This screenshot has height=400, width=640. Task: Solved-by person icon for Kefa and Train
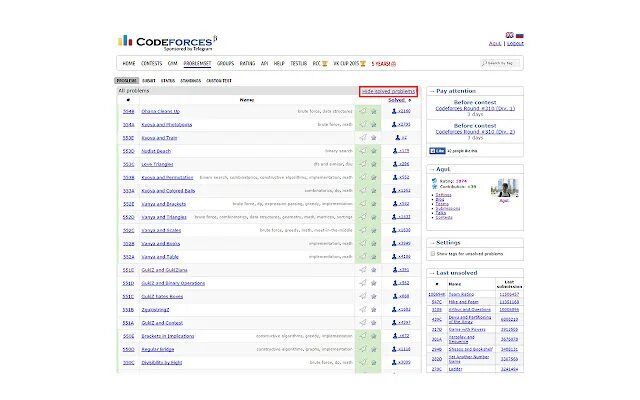point(398,138)
